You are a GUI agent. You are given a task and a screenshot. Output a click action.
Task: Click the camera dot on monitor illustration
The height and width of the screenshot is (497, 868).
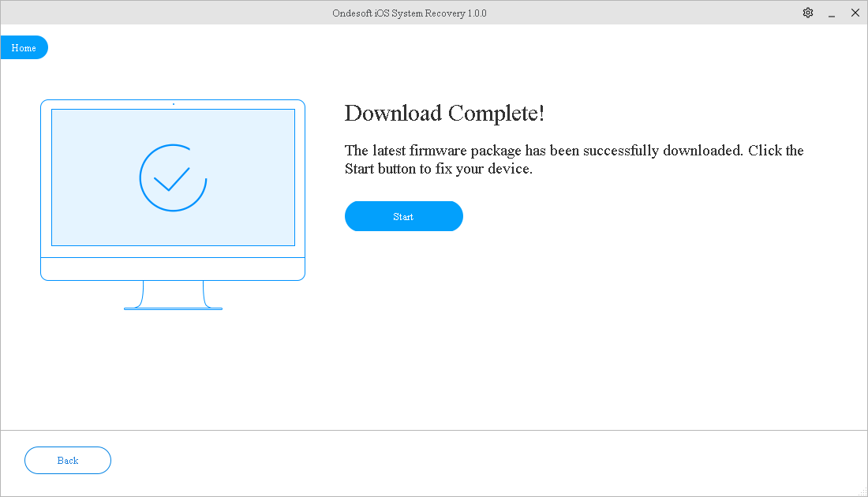pos(174,103)
